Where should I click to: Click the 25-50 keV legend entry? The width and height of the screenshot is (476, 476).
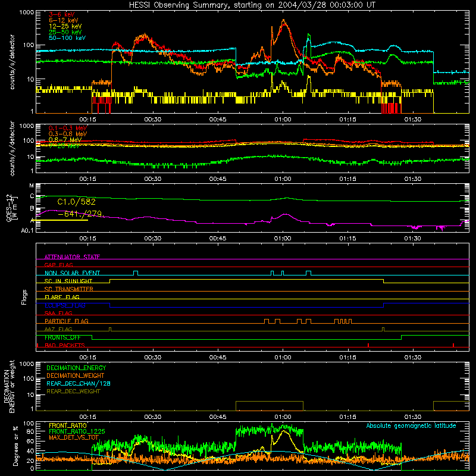pyautogui.click(x=65, y=32)
